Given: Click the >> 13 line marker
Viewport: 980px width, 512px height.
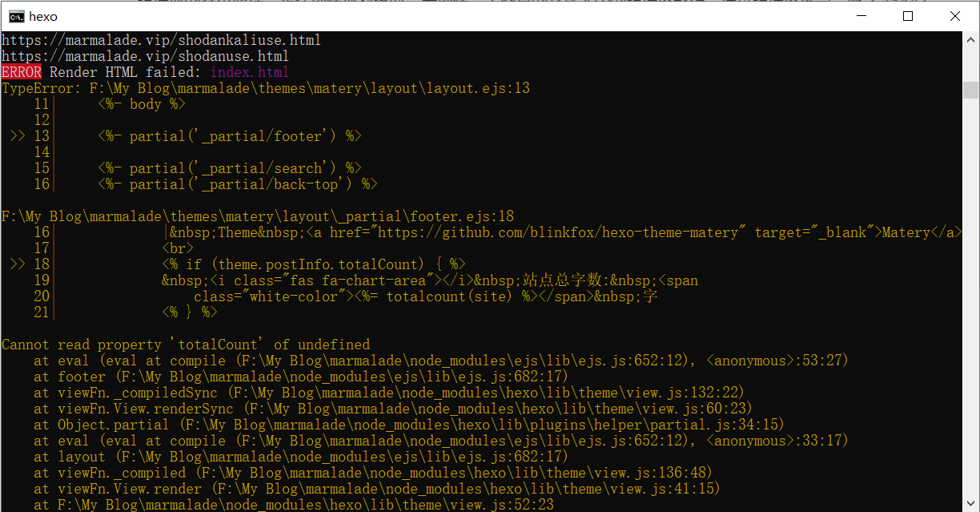Looking at the screenshot, I should [x=30, y=136].
